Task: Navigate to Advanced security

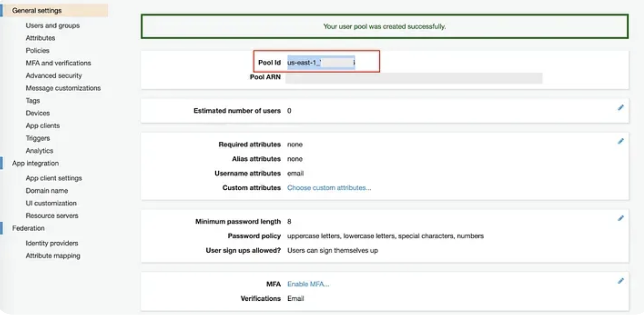Action: (x=54, y=76)
